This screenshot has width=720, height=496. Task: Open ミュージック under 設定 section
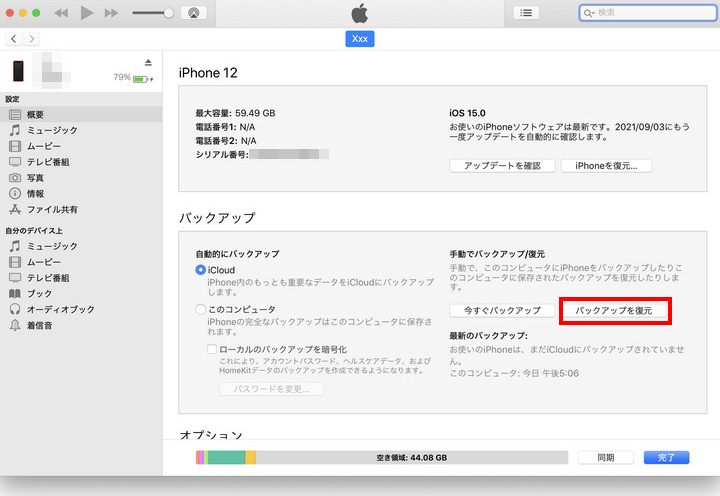click(x=81, y=130)
